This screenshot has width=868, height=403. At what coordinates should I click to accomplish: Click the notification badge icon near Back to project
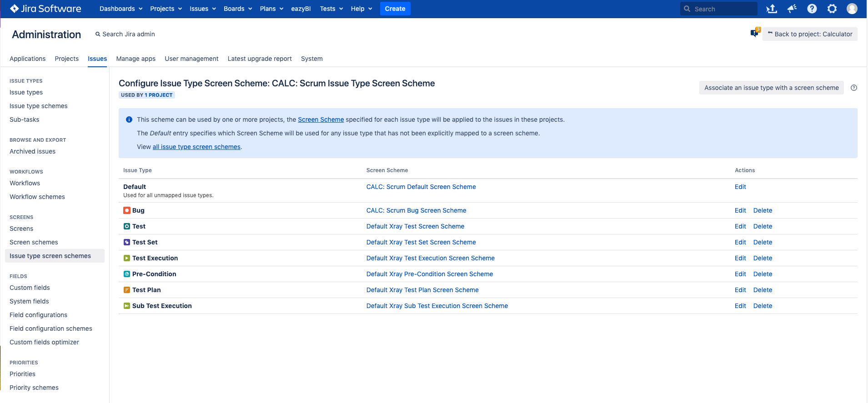pos(755,33)
